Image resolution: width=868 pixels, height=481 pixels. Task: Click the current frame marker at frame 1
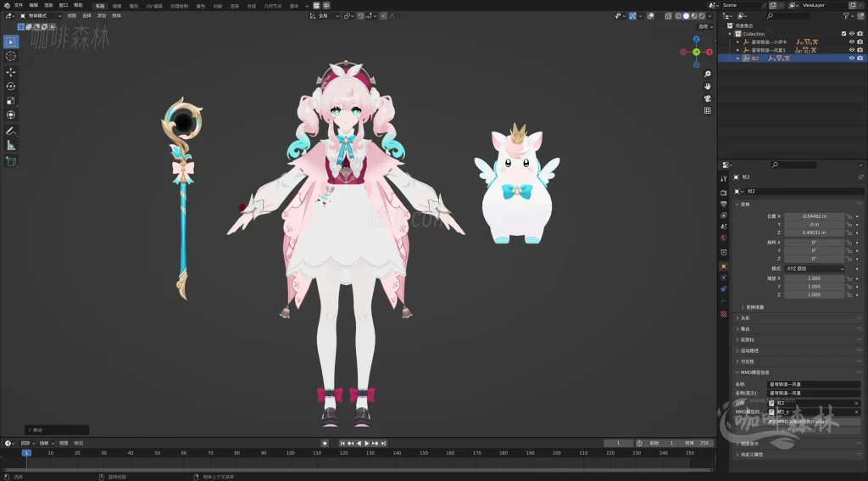point(26,453)
